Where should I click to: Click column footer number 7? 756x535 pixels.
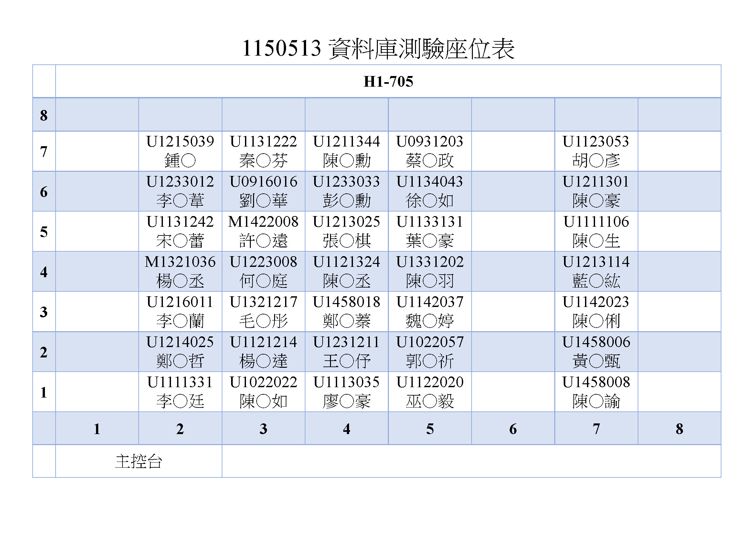coord(596,429)
